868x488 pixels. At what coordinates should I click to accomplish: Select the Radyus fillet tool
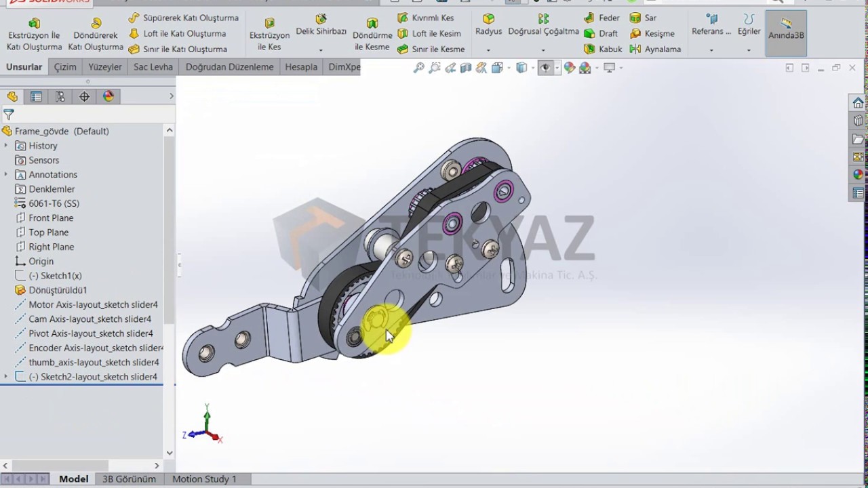pos(488,25)
